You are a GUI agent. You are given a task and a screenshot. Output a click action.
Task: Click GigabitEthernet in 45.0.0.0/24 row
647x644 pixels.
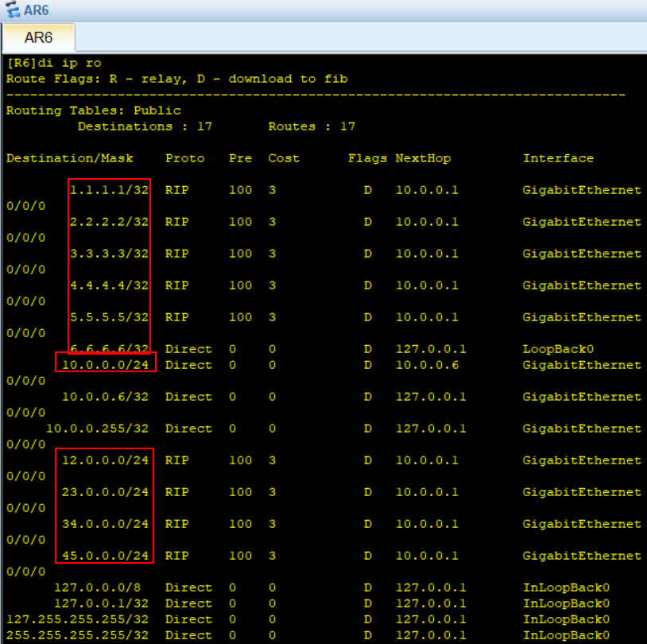582,556
